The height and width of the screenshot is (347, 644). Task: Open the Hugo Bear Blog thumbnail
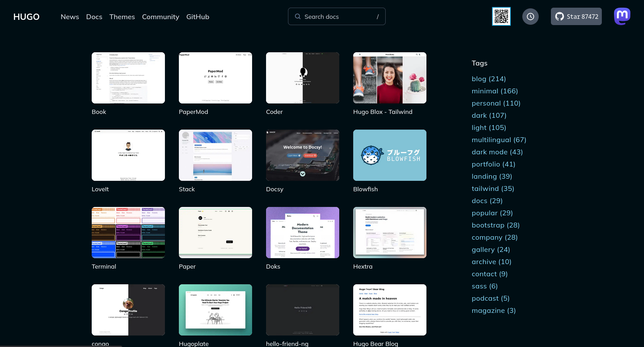[x=390, y=310]
